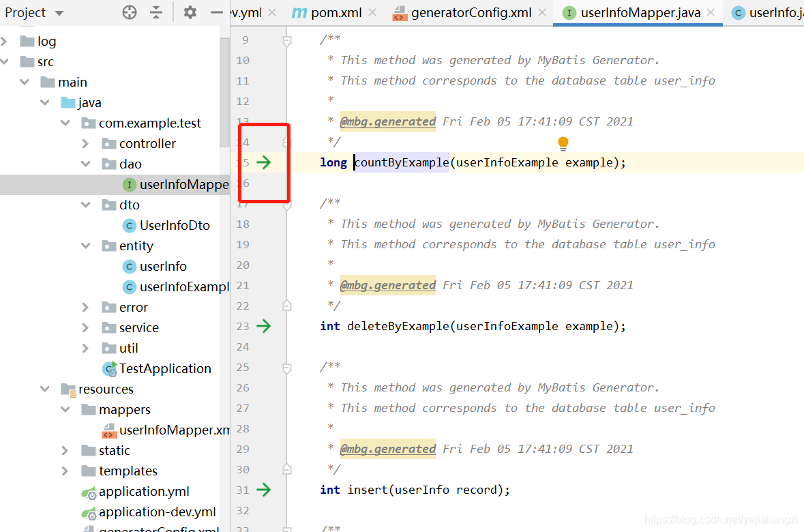Expand the templates folder
The width and height of the screenshot is (804, 532).
[x=65, y=471]
